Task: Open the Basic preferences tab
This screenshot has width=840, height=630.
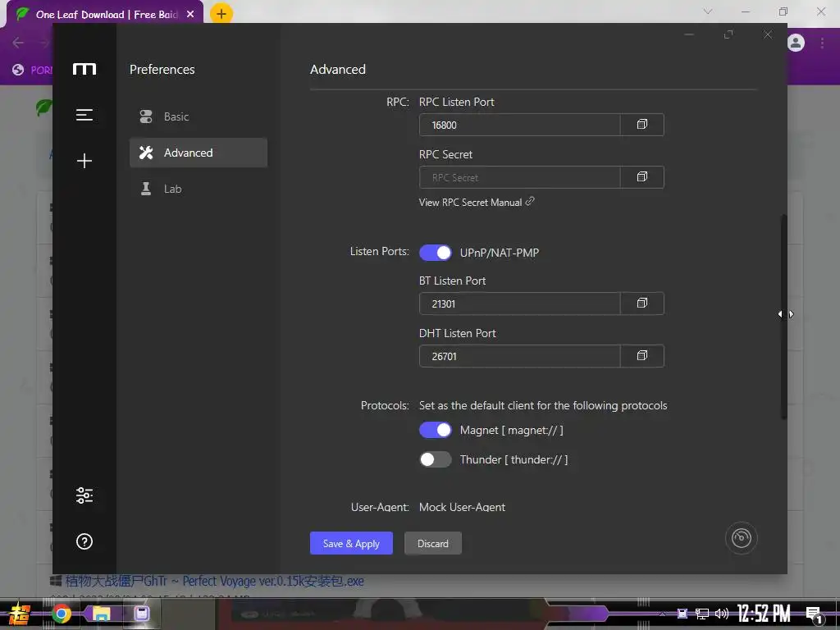Action: pos(199,116)
